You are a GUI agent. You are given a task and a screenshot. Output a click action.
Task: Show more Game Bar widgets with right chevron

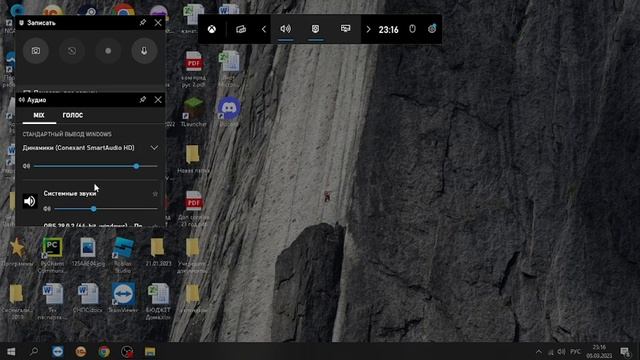(368, 29)
